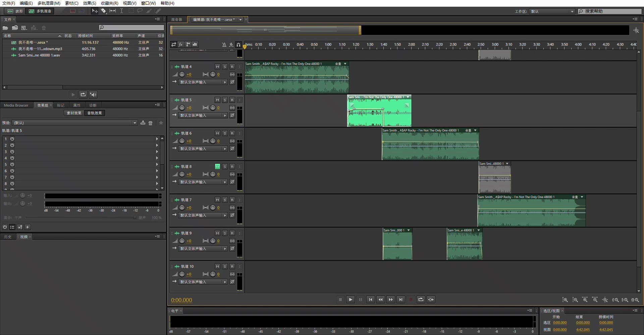The width and height of the screenshot is (644, 335).
Task: Switch to 波形 waveform view
Action: tap(15, 11)
